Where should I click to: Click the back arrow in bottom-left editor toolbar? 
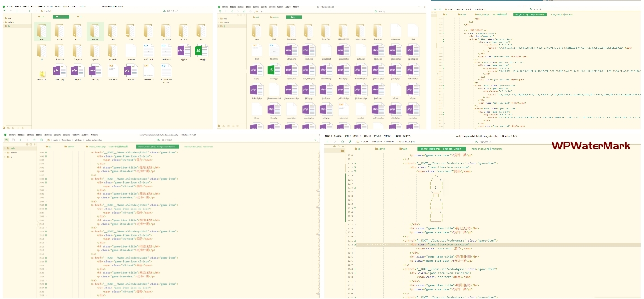pyautogui.click(x=20, y=140)
